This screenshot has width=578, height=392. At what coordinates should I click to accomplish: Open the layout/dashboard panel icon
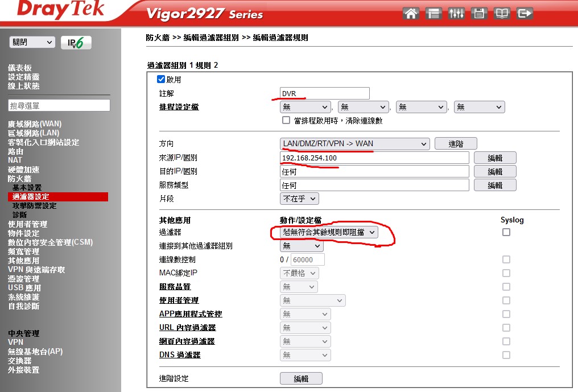tap(433, 13)
